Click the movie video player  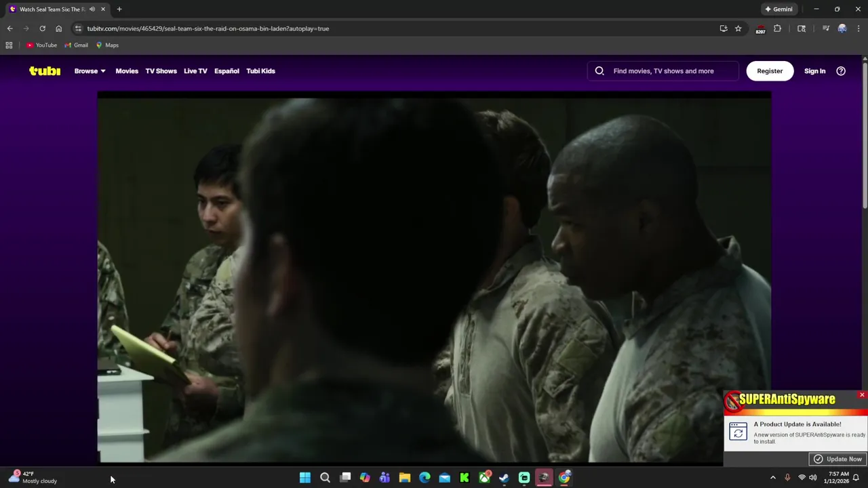[434, 278]
